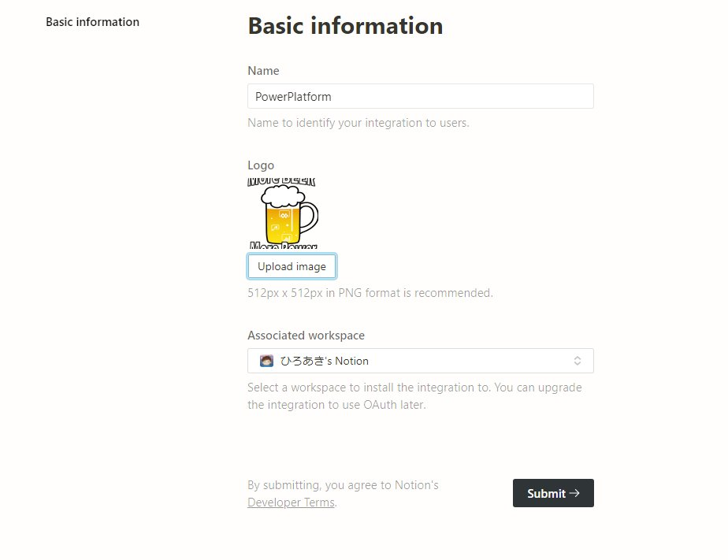Viewport: 728px width, 560px height.
Task: Click the hint 'Name to identify your integration to users.'
Action: point(358,123)
